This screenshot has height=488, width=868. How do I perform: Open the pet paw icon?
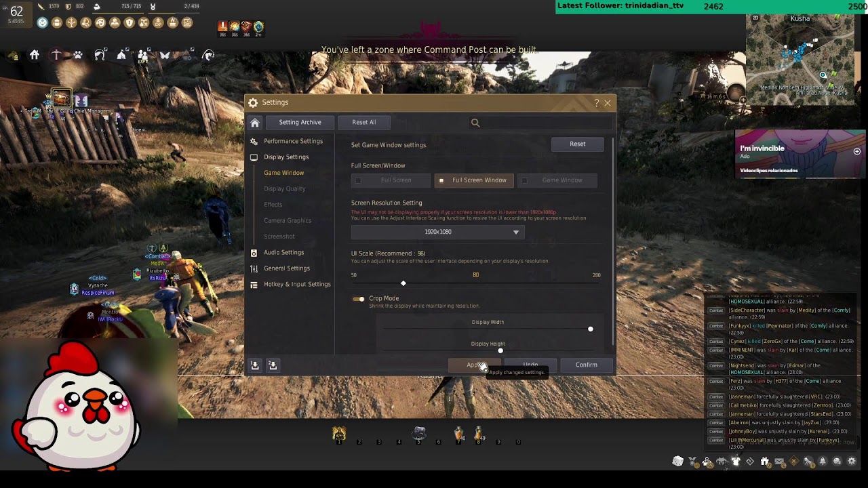(x=78, y=55)
